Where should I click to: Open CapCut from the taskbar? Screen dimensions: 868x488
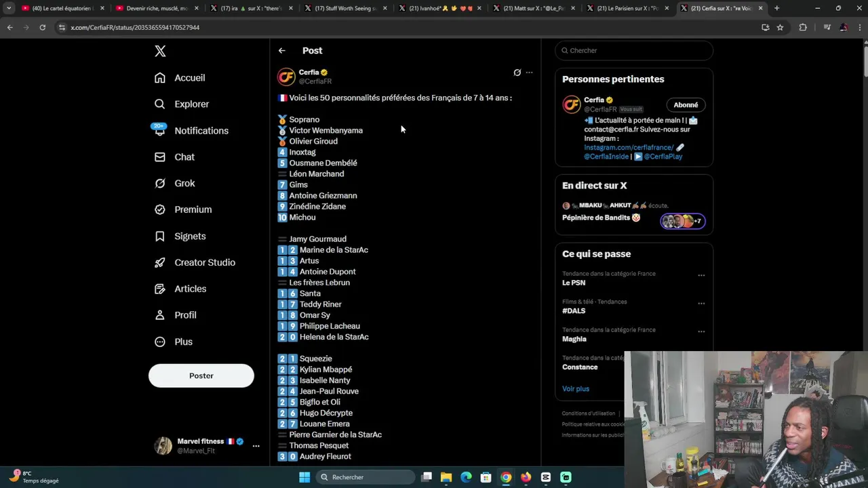click(546, 477)
